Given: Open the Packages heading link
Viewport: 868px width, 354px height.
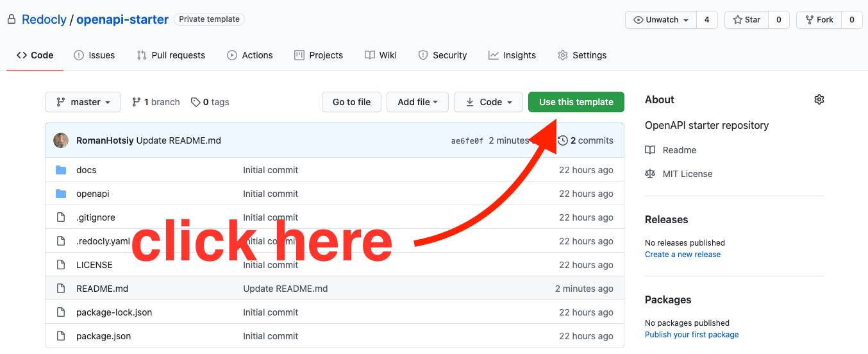Looking at the screenshot, I should [x=668, y=299].
